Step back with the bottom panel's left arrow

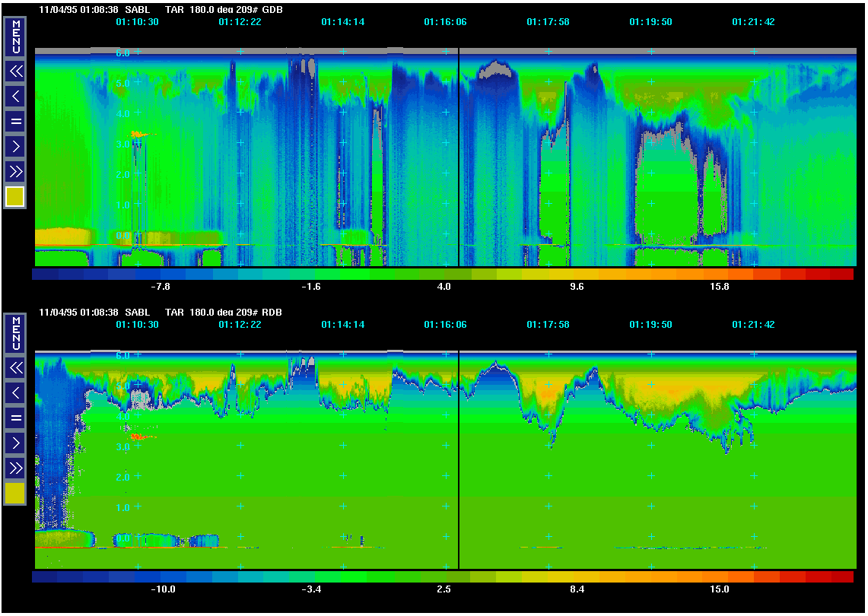15,392
